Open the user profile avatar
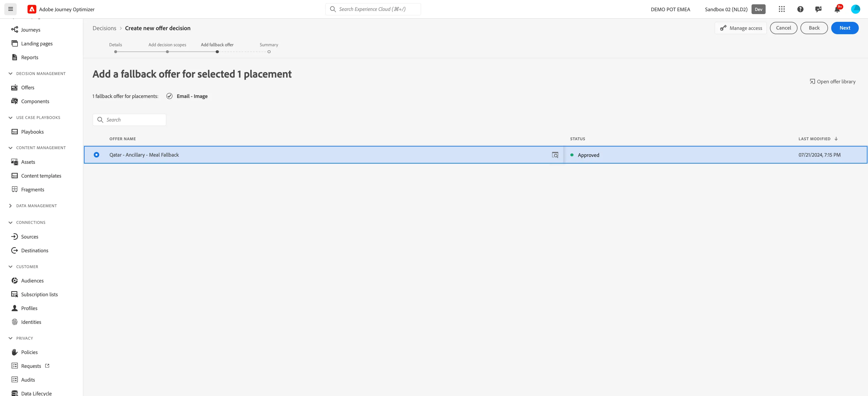Viewport: 868px width, 396px height. (856, 9)
